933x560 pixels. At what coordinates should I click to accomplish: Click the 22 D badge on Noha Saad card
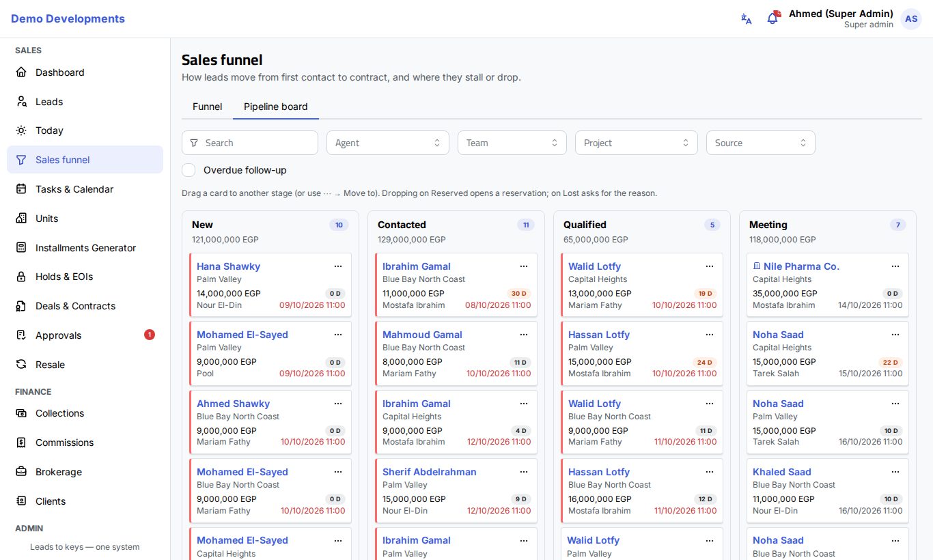891,362
